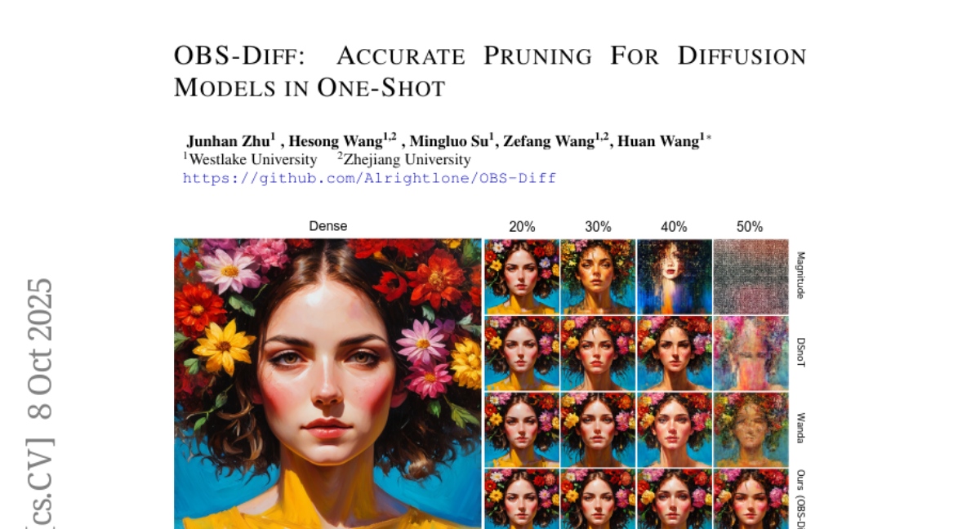Click the Zhejiang University affiliation
980x529 pixels.
[404, 159]
